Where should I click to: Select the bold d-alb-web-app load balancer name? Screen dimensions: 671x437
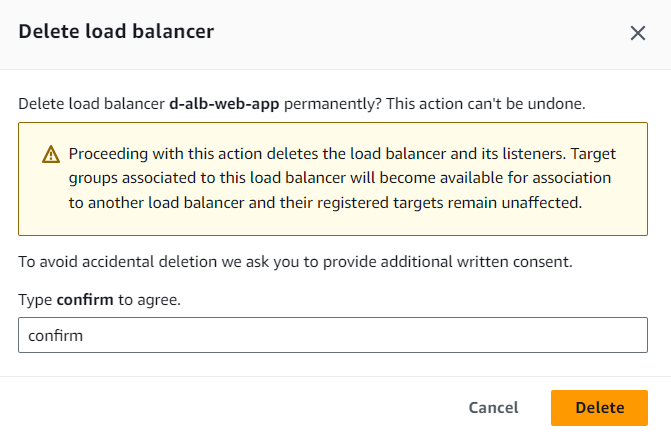[223, 103]
